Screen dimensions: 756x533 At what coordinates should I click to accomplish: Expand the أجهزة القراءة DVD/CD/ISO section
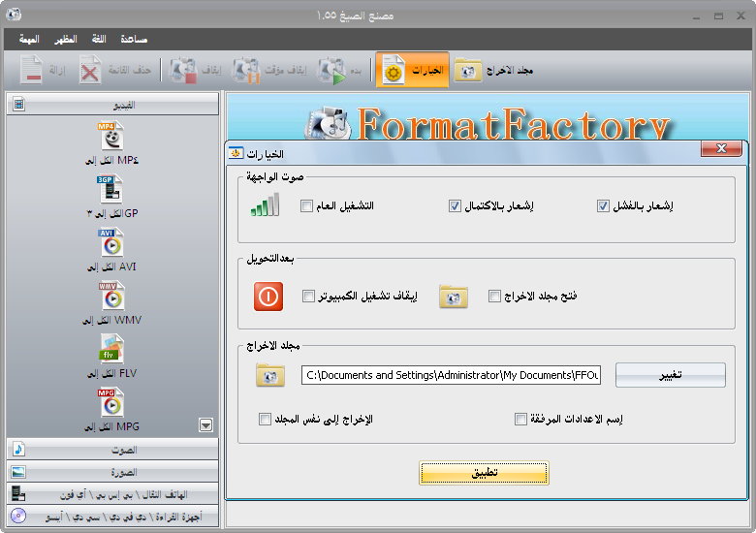pyautogui.click(x=112, y=516)
